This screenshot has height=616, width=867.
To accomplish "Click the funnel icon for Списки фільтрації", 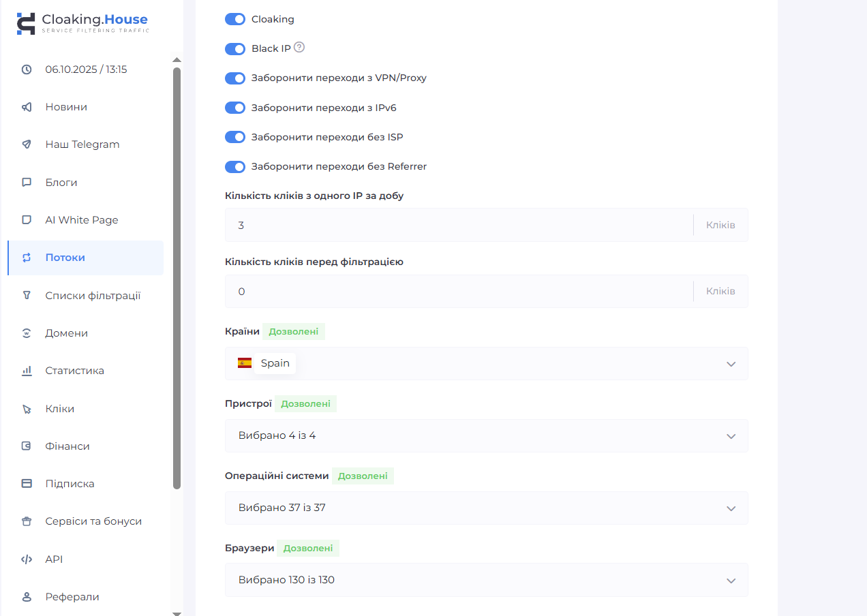I will tap(27, 296).
